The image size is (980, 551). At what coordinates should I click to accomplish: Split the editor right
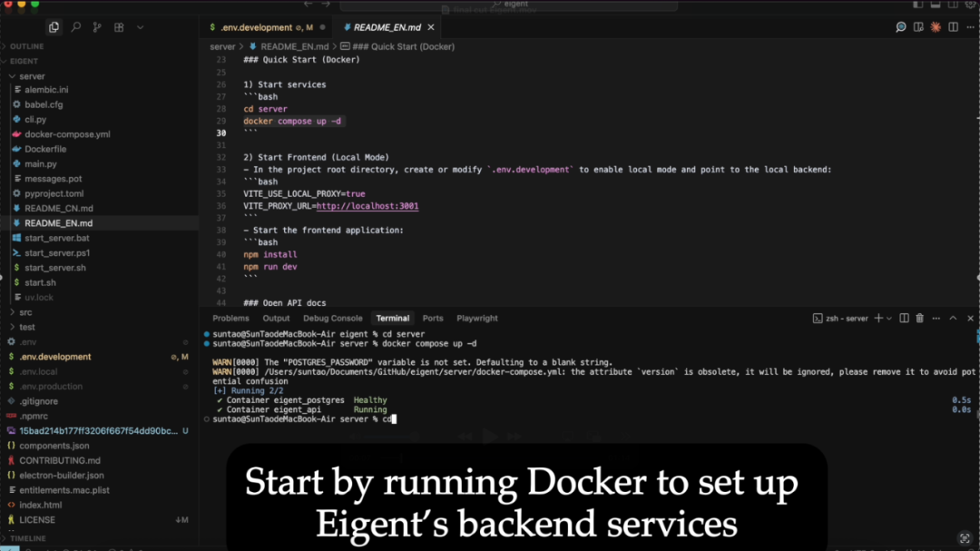click(x=953, y=27)
